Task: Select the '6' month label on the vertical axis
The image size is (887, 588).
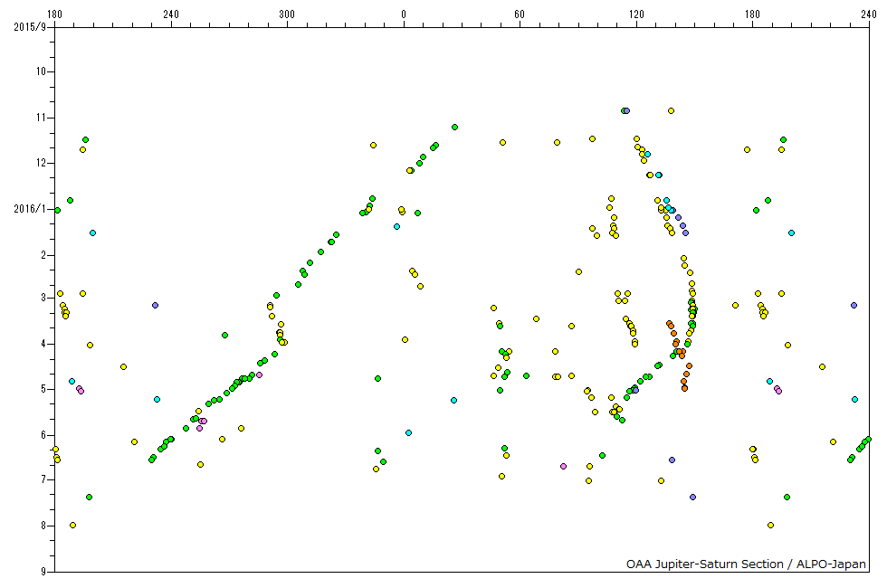Action: tap(43, 435)
